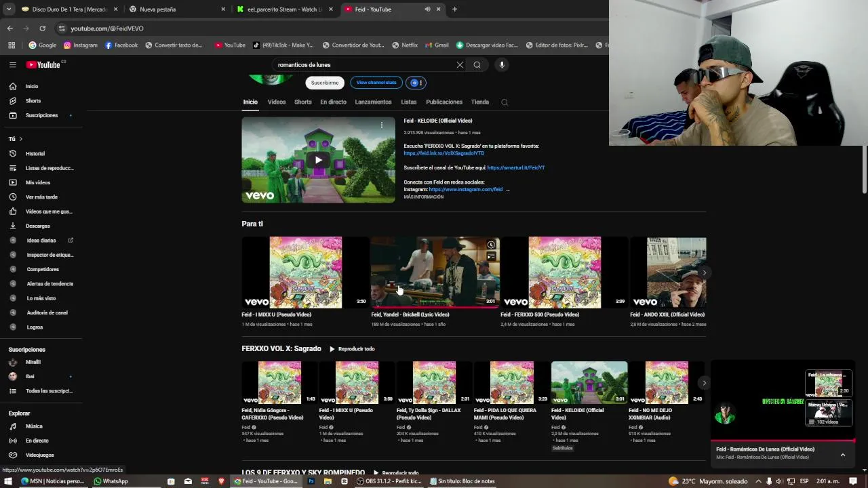
Task: Switch to the Publicaciones channel tab
Action: coord(444,102)
